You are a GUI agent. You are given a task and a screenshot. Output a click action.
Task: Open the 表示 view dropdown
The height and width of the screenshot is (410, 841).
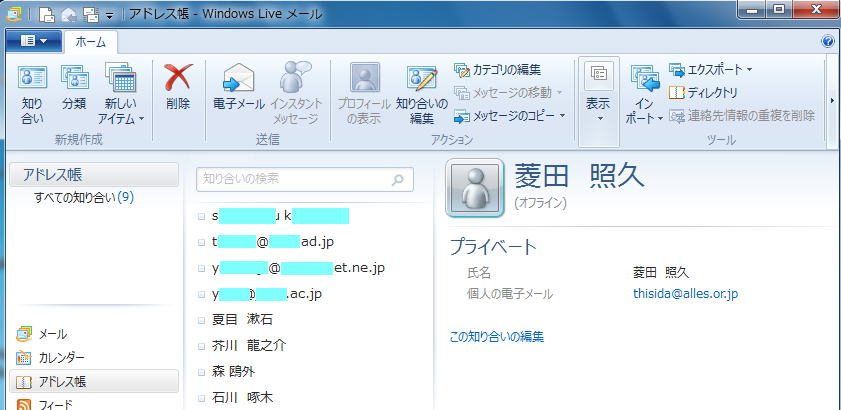[599, 101]
